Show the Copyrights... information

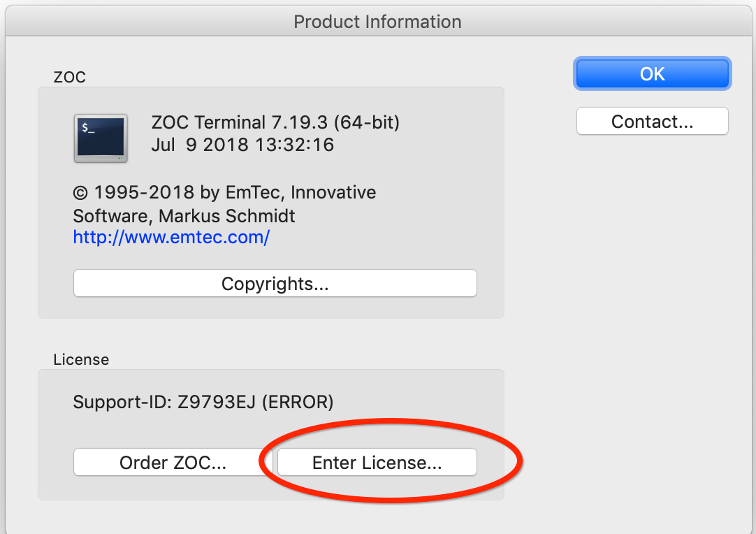click(275, 284)
